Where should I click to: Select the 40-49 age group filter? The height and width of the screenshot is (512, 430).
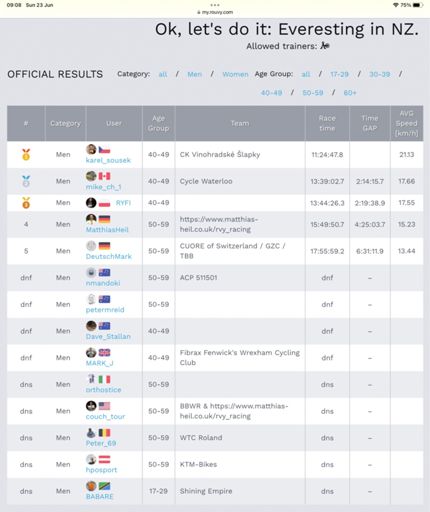click(x=271, y=93)
